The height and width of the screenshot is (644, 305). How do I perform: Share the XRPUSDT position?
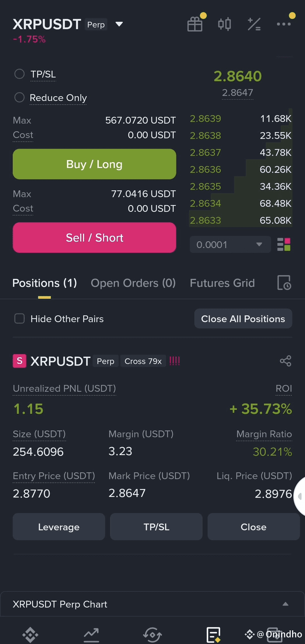285,361
